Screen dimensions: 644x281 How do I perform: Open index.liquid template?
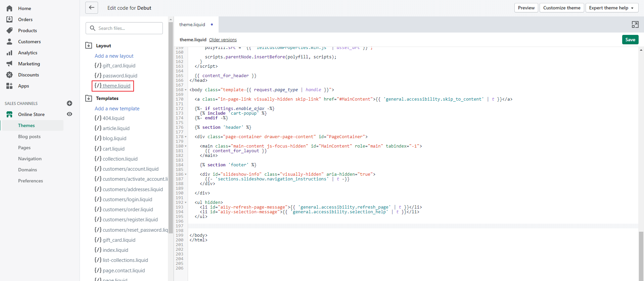[x=111, y=250]
